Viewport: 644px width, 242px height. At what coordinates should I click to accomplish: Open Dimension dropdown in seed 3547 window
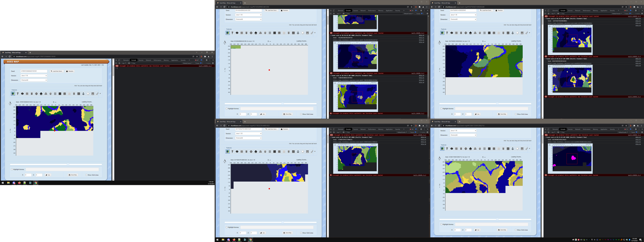463,19
